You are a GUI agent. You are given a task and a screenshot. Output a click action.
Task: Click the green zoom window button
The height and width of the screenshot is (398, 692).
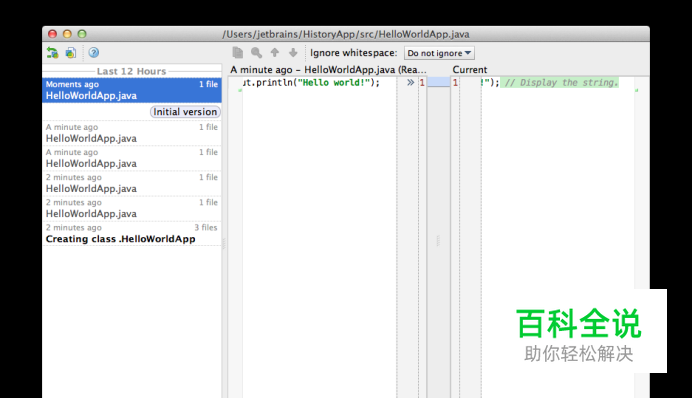(x=82, y=34)
